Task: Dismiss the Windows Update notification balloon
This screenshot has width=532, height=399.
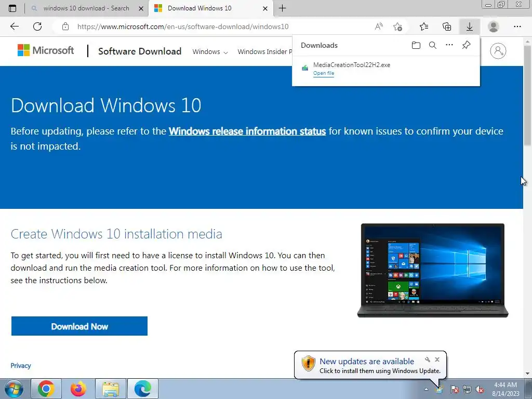Action: [x=437, y=360]
